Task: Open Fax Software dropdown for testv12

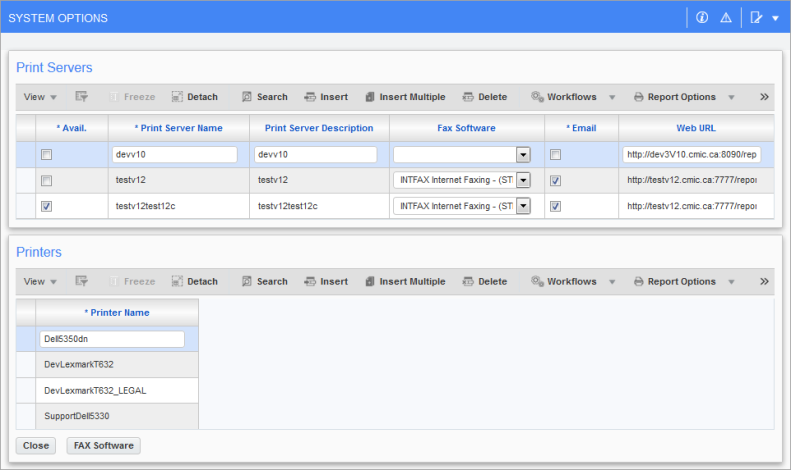Action: coord(523,180)
